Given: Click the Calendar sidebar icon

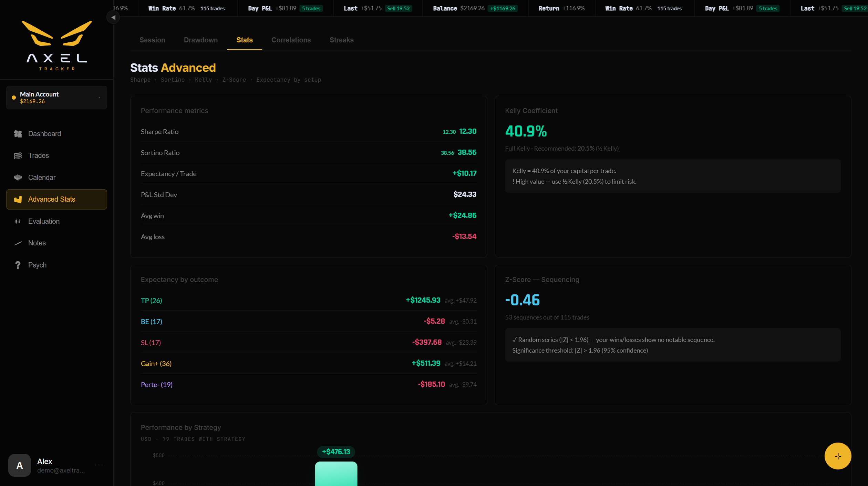Looking at the screenshot, I should [18, 178].
